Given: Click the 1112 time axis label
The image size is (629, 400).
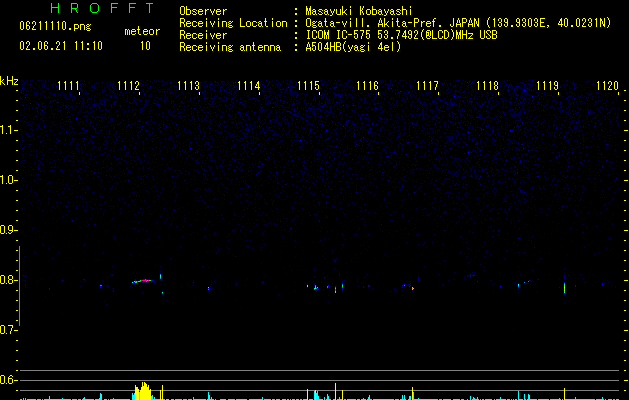Looking at the screenshot, I should [x=128, y=85].
